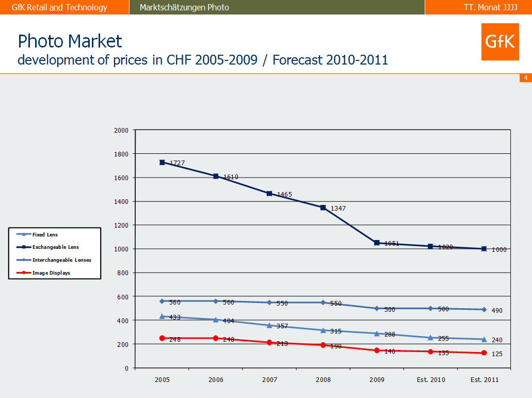The height and width of the screenshot is (398, 532).
Task: Select the Exchangeable Lens legend entry
Action: pyautogui.click(x=55, y=247)
